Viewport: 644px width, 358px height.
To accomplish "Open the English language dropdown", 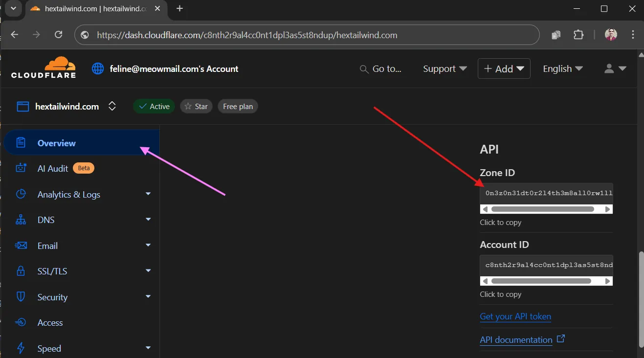I will coord(562,68).
